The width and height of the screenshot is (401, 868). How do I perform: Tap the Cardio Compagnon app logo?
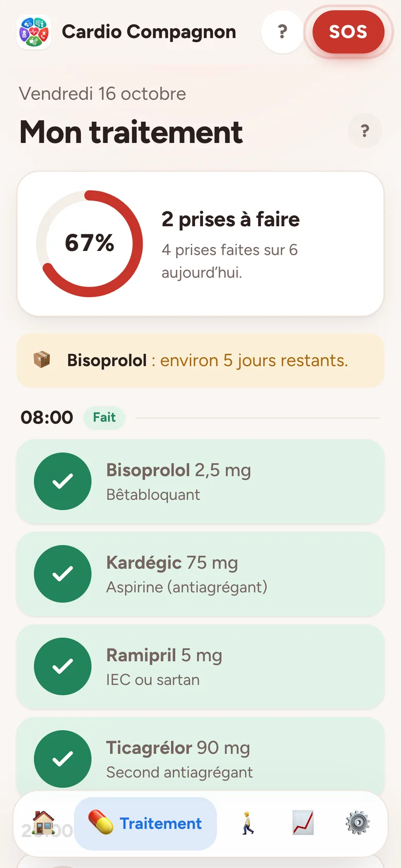click(34, 32)
